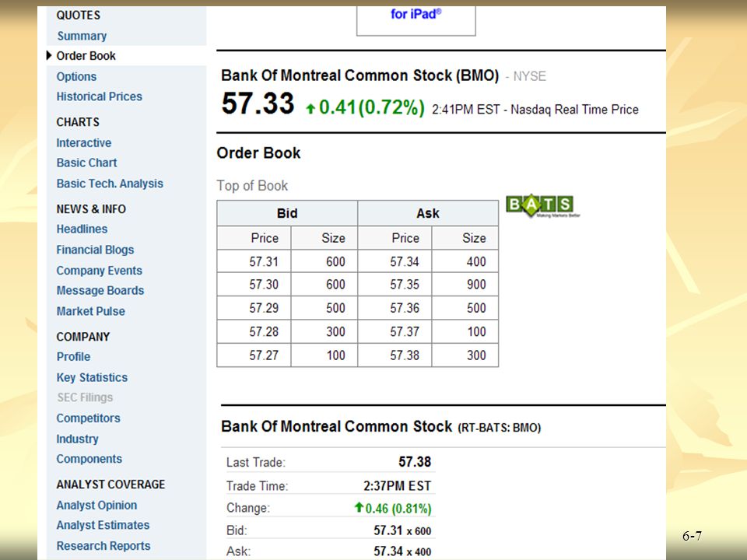Screen dimensions: 747x560
Task: Open Analyst Opinion
Action: click(96, 506)
